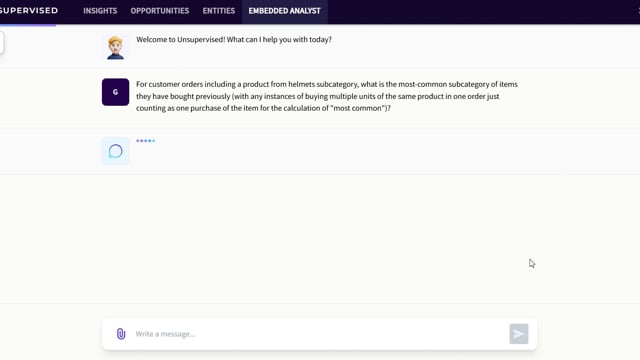Switch to the Opportunities tab
The width and height of the screenshot is (640, 360).
click(160, 11)
